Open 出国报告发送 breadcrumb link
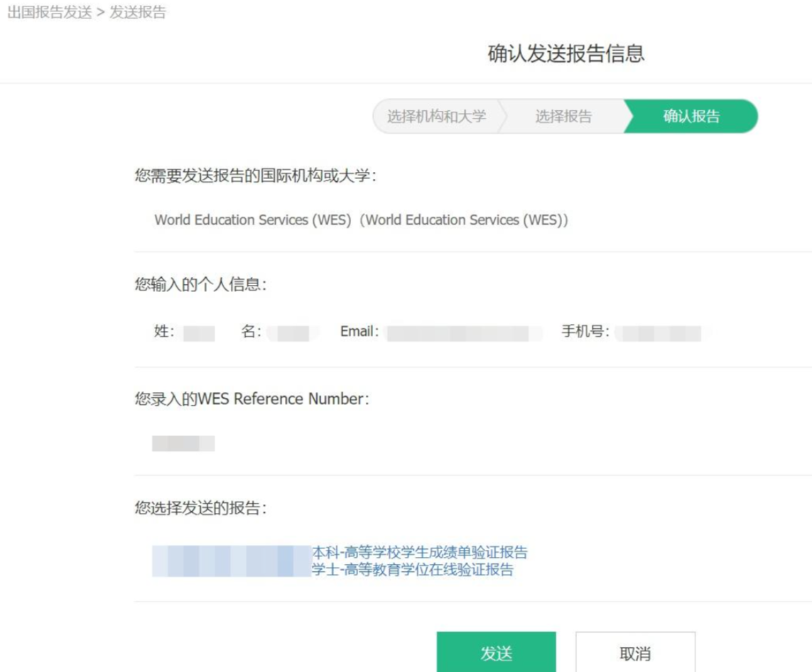The height and width of the screenshot is (672, 812). coord(50,12)
